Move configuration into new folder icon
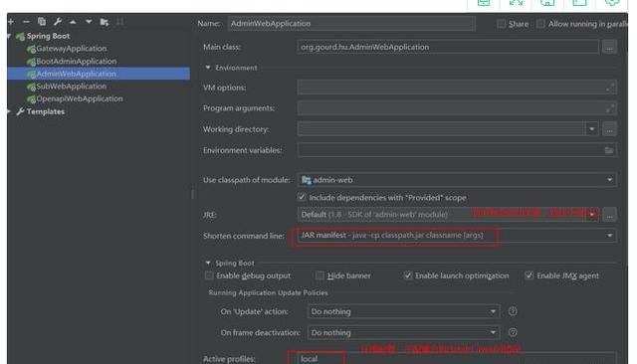Image resolution: width=637 pixels, height=364 pixels. point(104,22)
